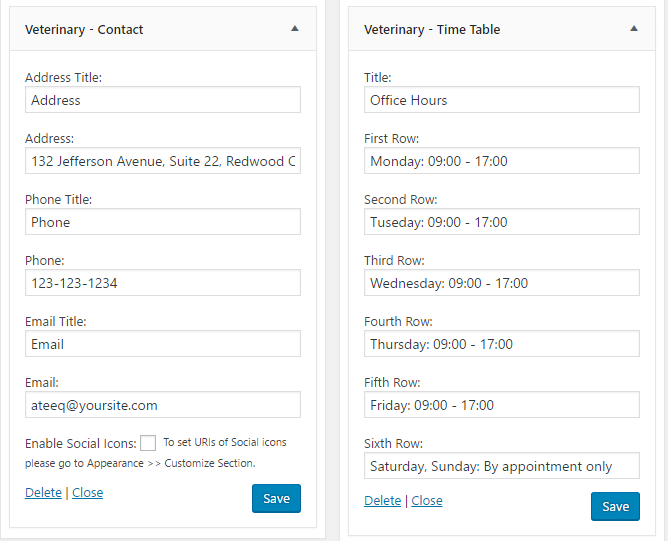This screenshot has width=668, height=541.
Task: Click the Address Title input field
Action: coord(162,100)
